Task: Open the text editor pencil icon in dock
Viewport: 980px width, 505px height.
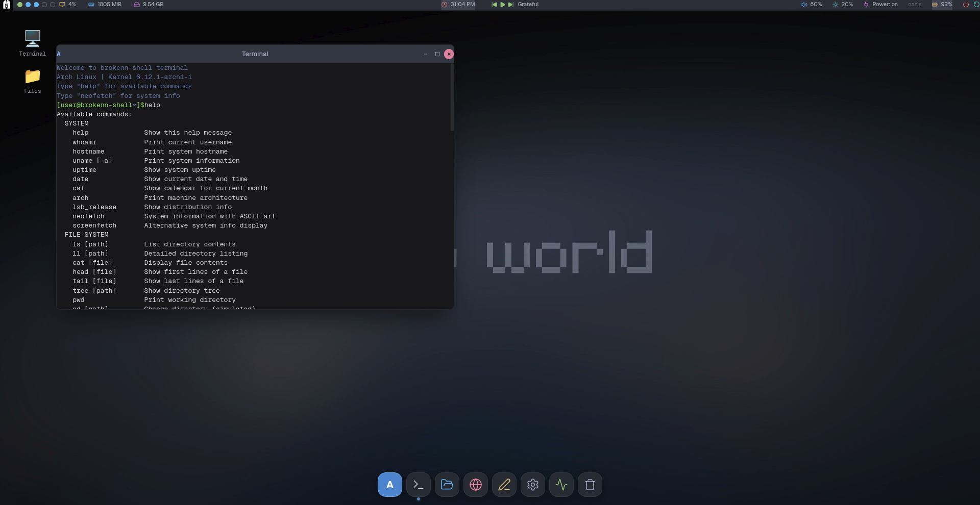Action: (x=504, y=485)
